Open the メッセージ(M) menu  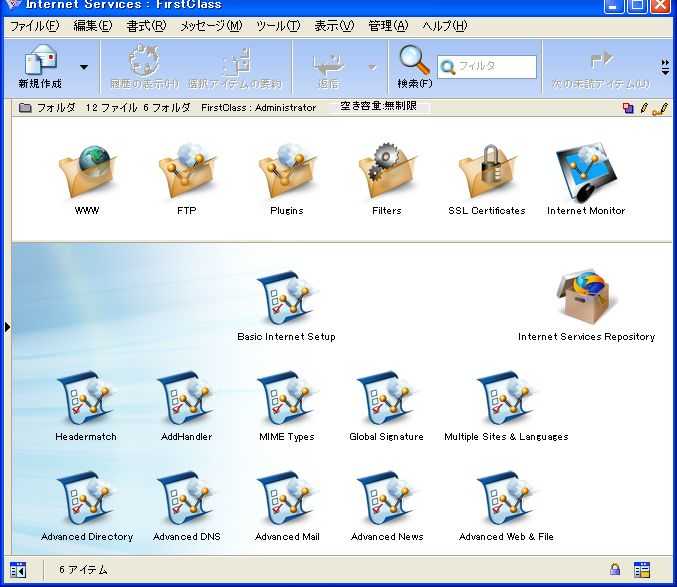pyautogui.click(x=210, y=26)
